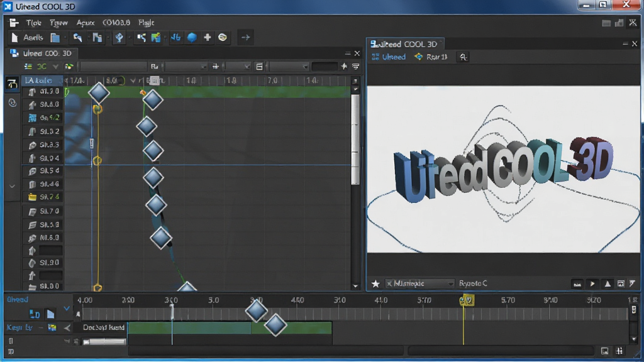Click the magnifier icon in preview panel toolbar
The width and height of the screenshot is (644, 362).
464,57
